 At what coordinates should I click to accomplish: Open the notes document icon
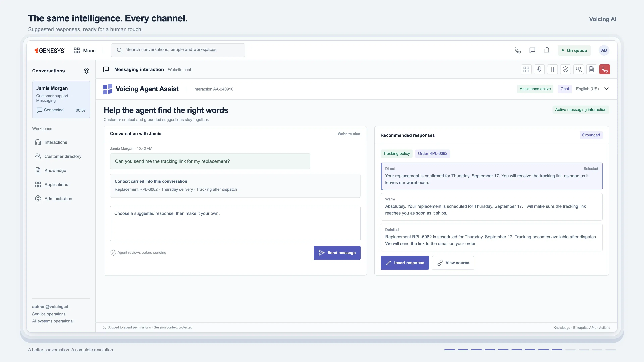(592, 69)
